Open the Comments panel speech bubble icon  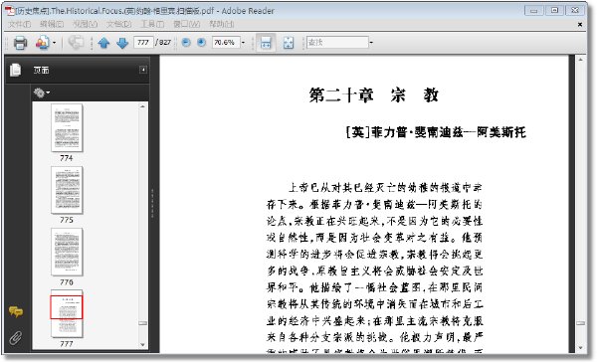pyautogui.click(x=16, y=312)
